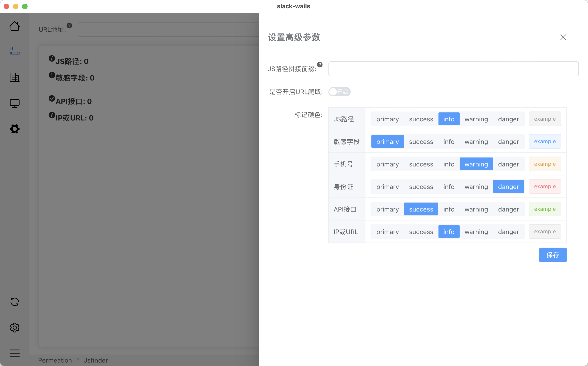Click the solid gear sidebar icon
This screenshot has height=366, width=588.
14,129
